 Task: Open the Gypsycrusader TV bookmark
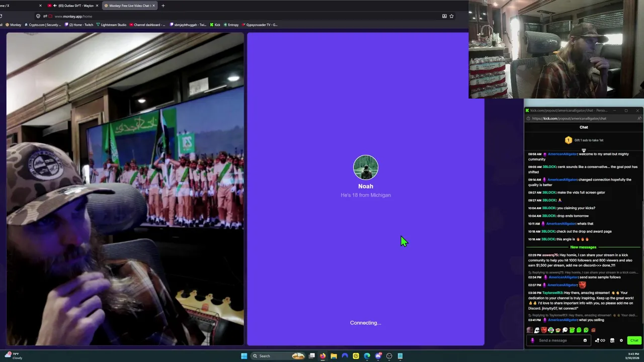(x=260, y=25)
